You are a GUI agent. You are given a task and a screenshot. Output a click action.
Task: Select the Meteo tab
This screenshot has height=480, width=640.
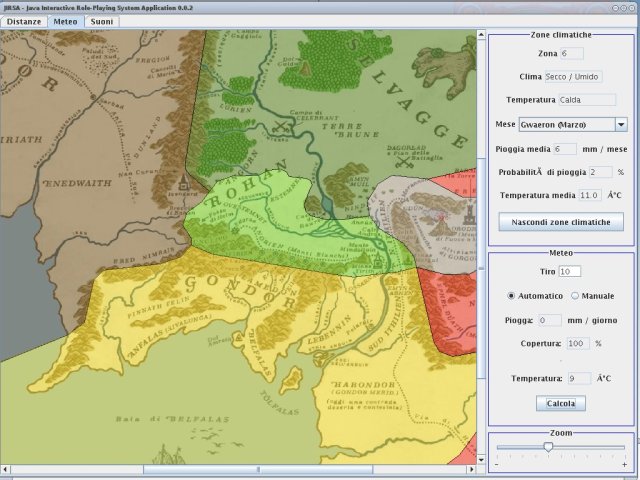tap(65, 21)
